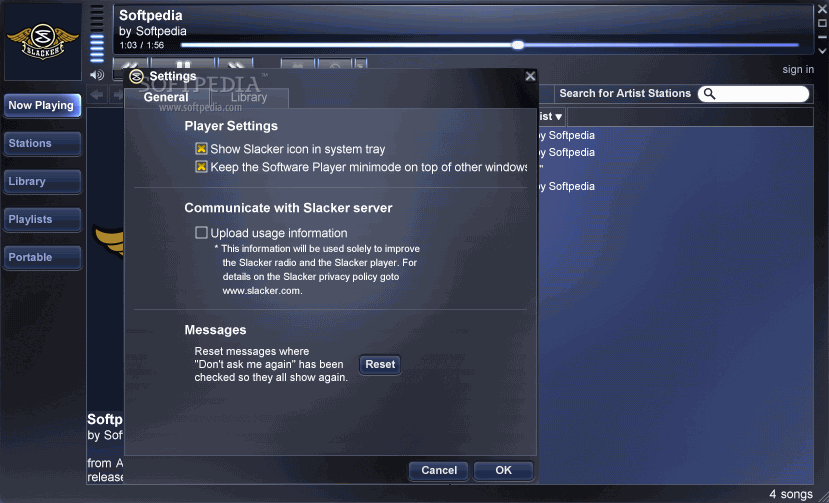
Task: Click the 'Search for Artist Stations' label
Action: pyautogui.click(x=625, y=94)
